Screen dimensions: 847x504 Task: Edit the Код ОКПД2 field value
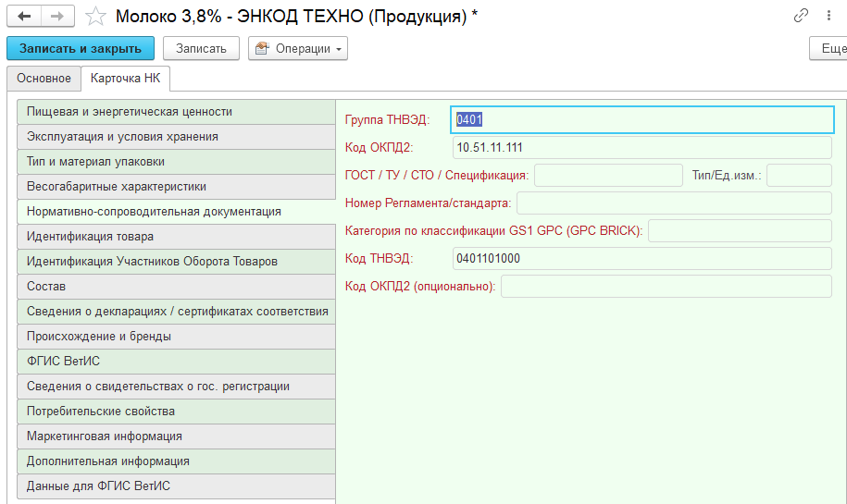tap(642, 148)
